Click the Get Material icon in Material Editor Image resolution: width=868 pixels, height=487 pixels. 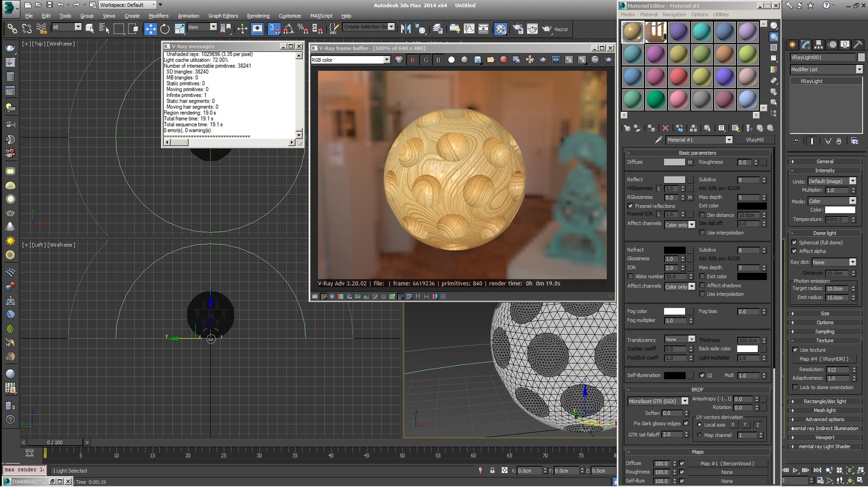tap(627, 128)
